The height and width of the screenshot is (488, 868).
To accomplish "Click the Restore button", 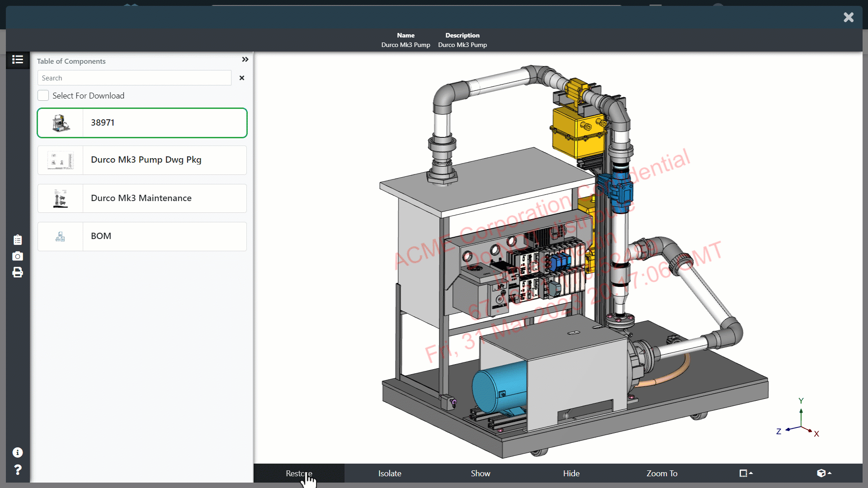I will pyautogui.click(x=299, y=473).
